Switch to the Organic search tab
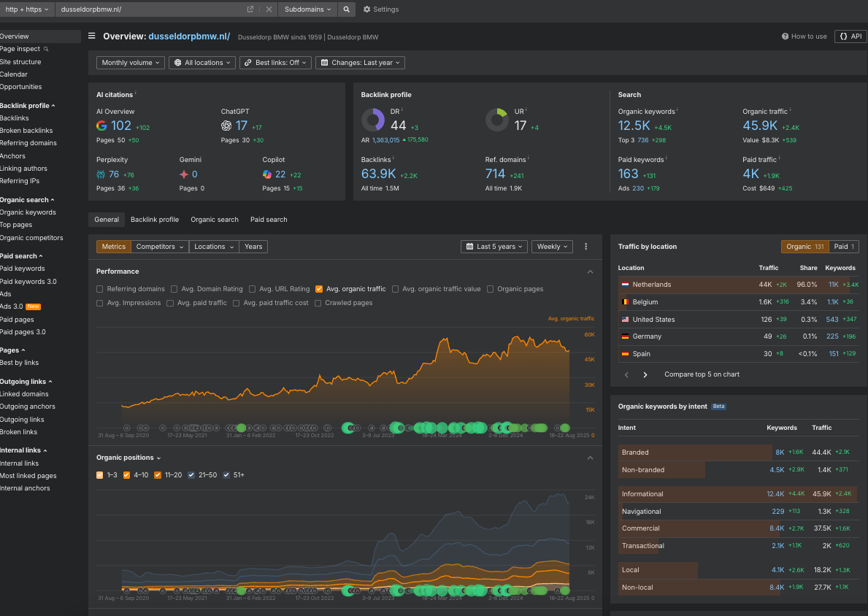 214,220
